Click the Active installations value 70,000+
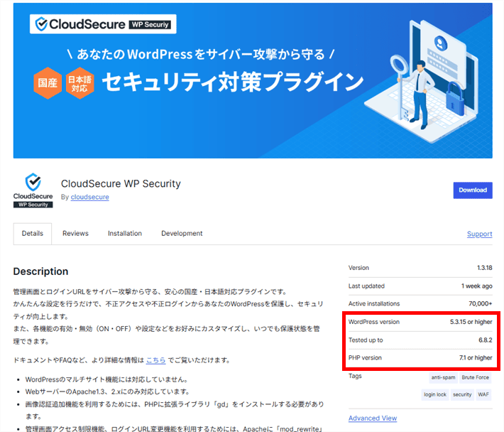Screen dimensions: 504x432 [x=480, y=303]
